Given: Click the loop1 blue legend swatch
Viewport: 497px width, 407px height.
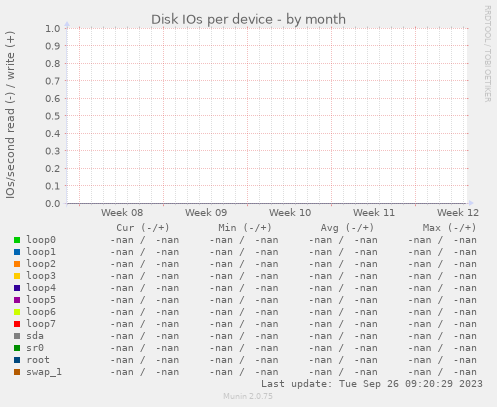Looking at the screenshot, I should [17, 252].
